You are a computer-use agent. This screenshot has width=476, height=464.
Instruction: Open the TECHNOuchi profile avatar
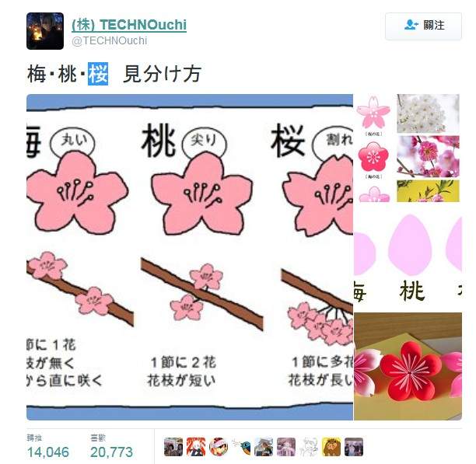click(45, 31)
